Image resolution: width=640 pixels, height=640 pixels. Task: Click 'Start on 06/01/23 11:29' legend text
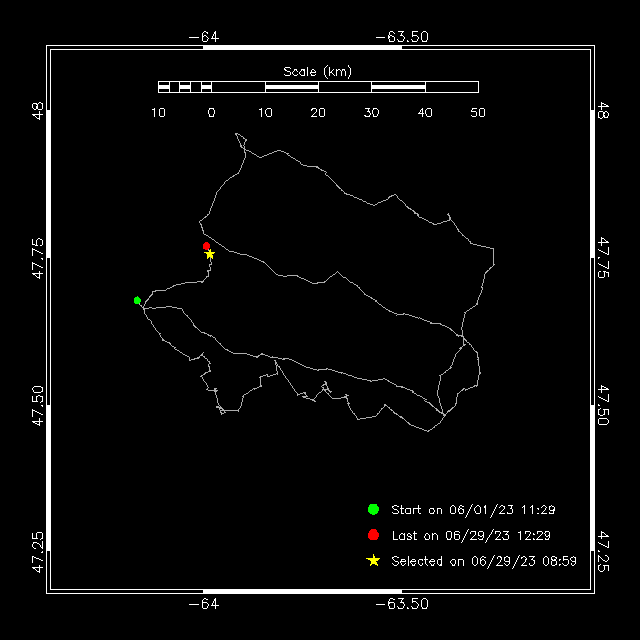tap(473, 510)
